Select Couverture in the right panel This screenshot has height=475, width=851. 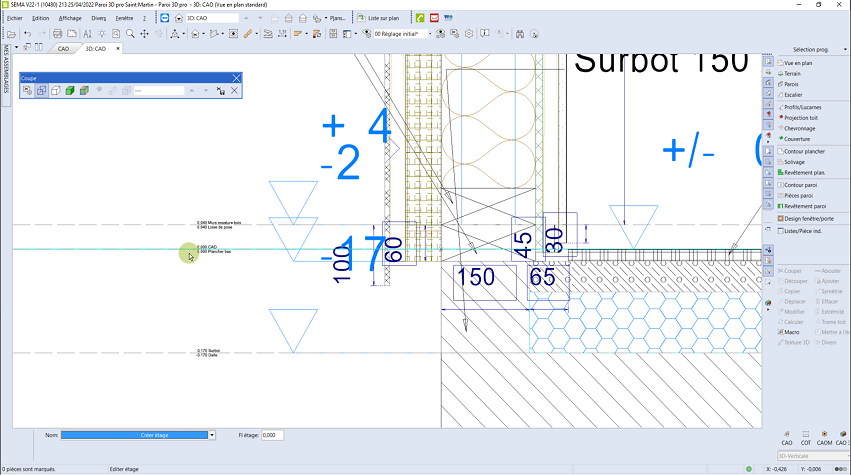click(797, 138)
